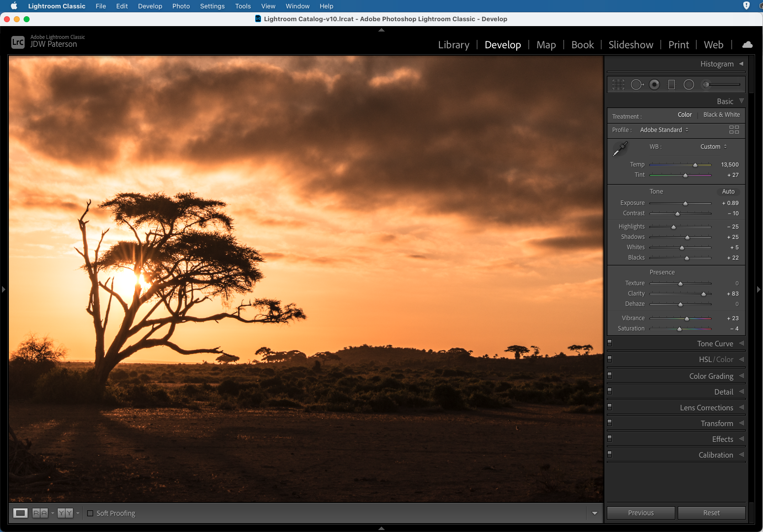Pick the White Balance eyedropper
This screenshot has width=763, height=532.
tap(620, 148)
